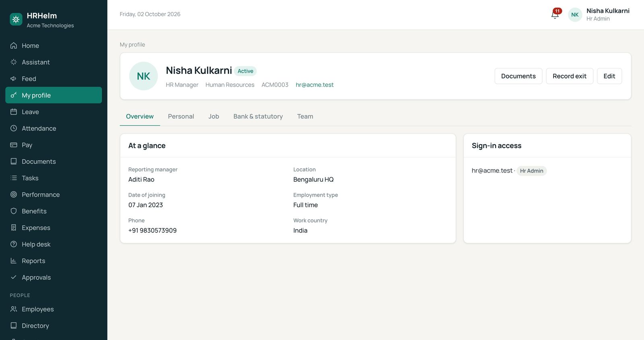644x340 pixels.
Task: Open the Assistant sparkle icon
Action: click(x=14, y=62)
